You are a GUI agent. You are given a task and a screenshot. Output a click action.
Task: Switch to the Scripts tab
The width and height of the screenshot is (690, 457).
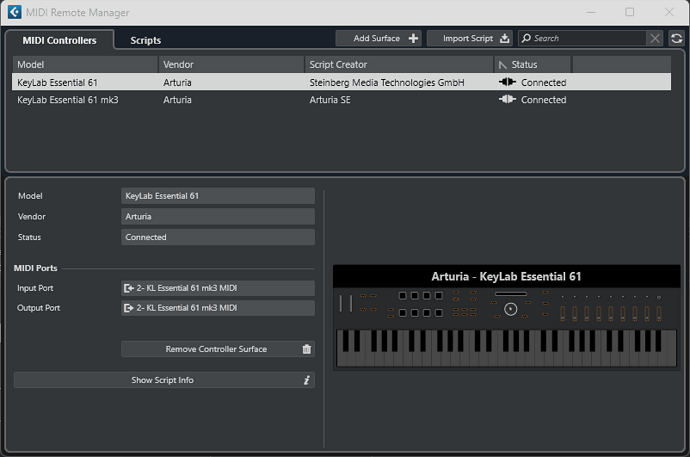[x=145, y=40]
